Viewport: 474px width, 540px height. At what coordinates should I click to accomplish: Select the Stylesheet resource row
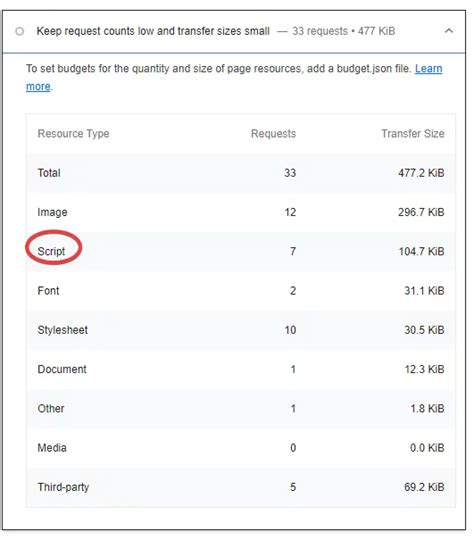(241, 330)
